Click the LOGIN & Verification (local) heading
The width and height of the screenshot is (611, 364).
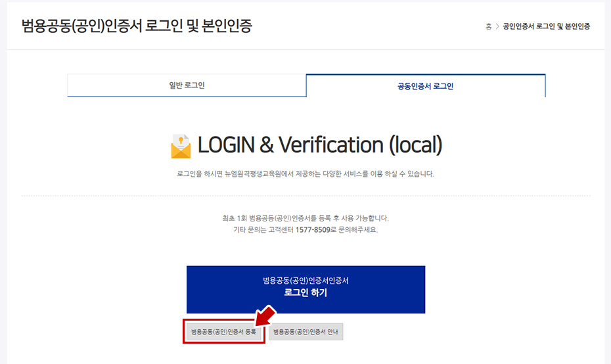tap(320, 145)
